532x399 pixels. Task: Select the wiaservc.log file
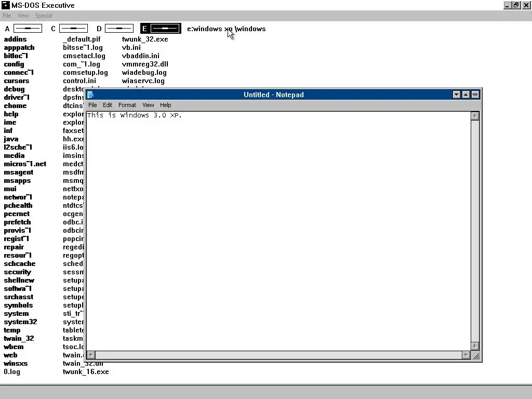pyautogui.click(x=143, y=81)
